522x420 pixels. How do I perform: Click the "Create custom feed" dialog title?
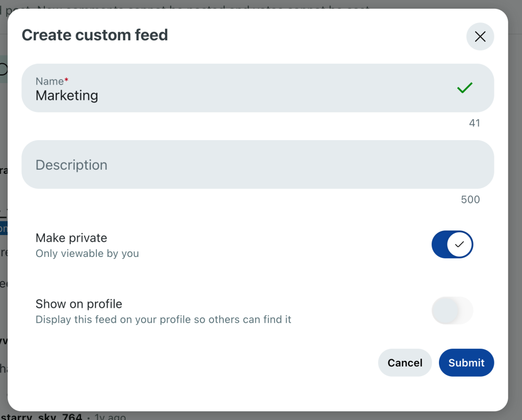click(95, 35)
